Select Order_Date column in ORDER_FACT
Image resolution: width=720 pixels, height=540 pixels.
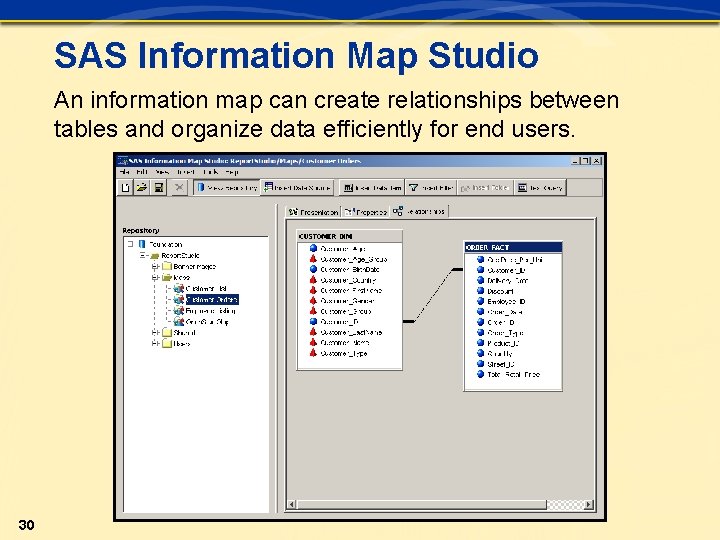tap(500, 312)
